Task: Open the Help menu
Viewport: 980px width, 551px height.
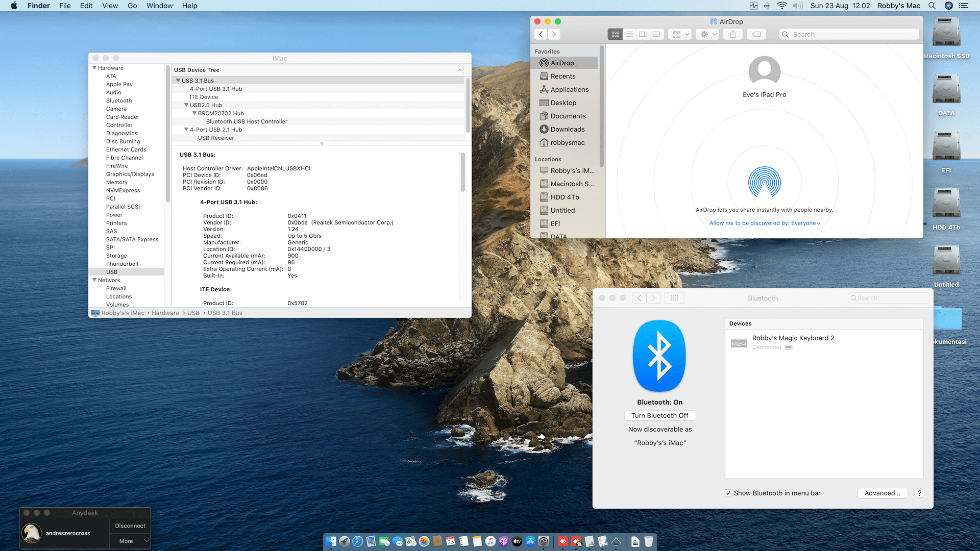Action: point(190,6)
